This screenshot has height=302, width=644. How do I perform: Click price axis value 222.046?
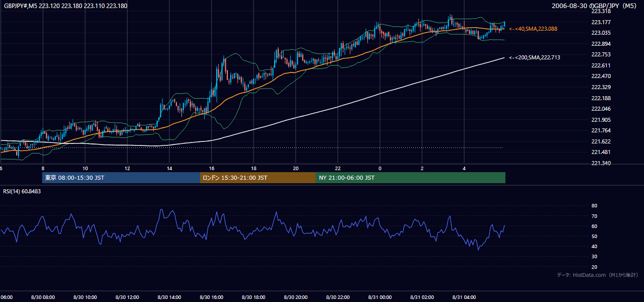pyautogui.click(x=601, y=109)
